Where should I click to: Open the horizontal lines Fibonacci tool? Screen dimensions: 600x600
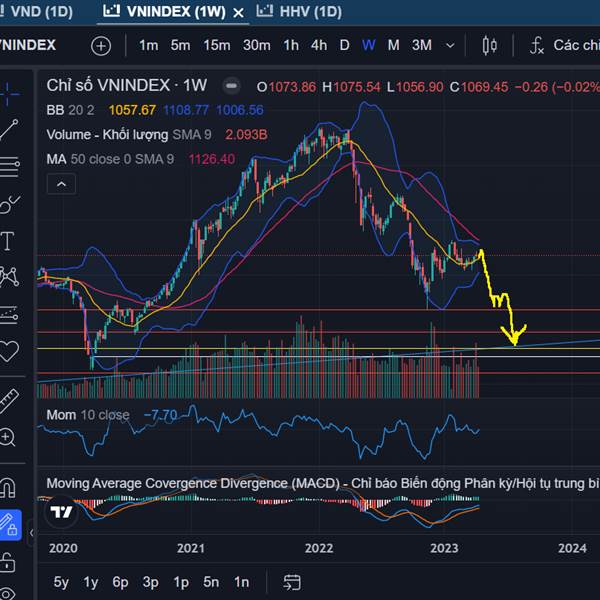(10, 166)
